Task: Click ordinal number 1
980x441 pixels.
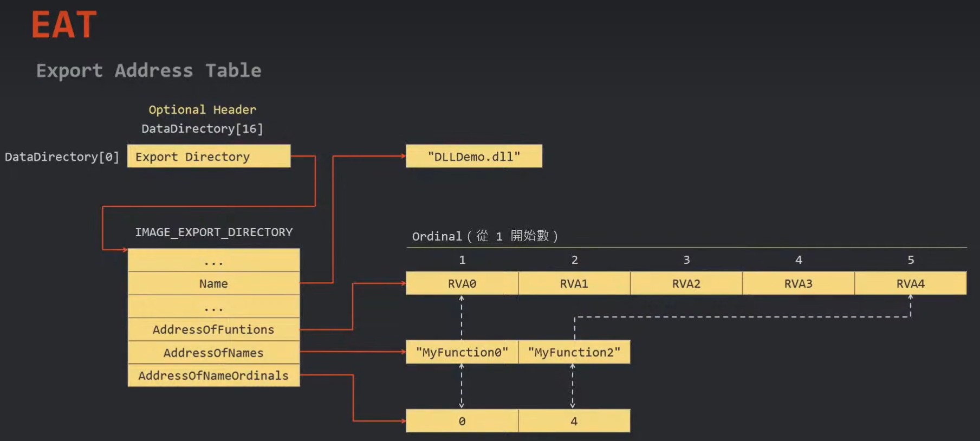Action: click(x=462, y=260)
